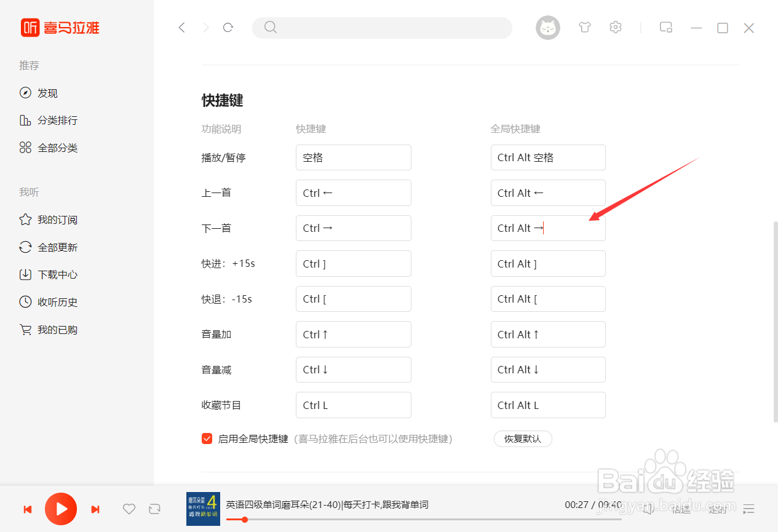Click the volume icon in playback bar

pyautogui.click(x=648, y=509)
